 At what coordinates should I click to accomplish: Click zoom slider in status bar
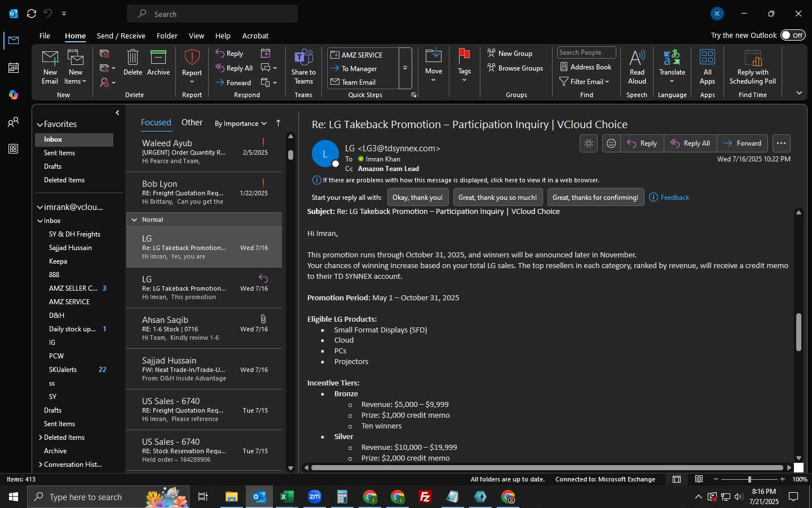[x=749, y=479]
